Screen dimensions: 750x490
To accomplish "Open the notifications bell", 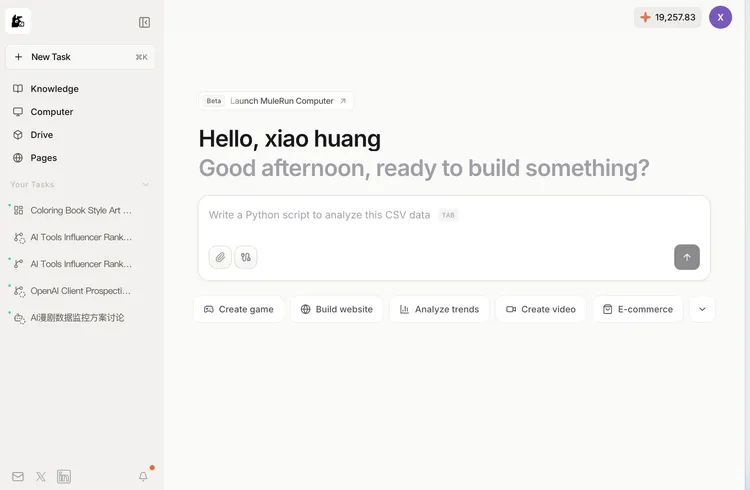I will [x=143, y=476].
